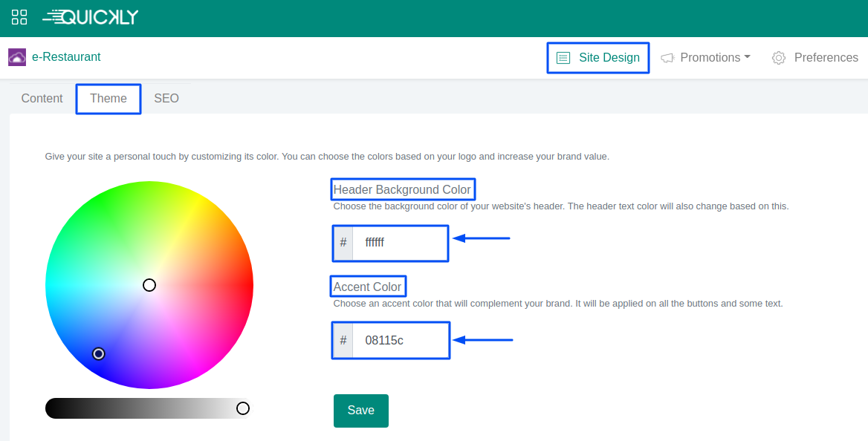868x441 pixels.
Task: Click the Promotions megaphone icon
Action: click(667, 58)
